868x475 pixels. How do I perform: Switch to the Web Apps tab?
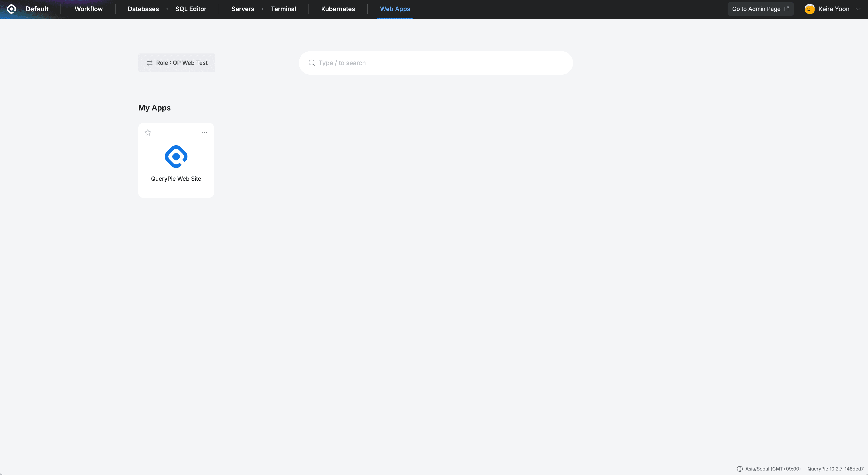click(x=395, y=9)
